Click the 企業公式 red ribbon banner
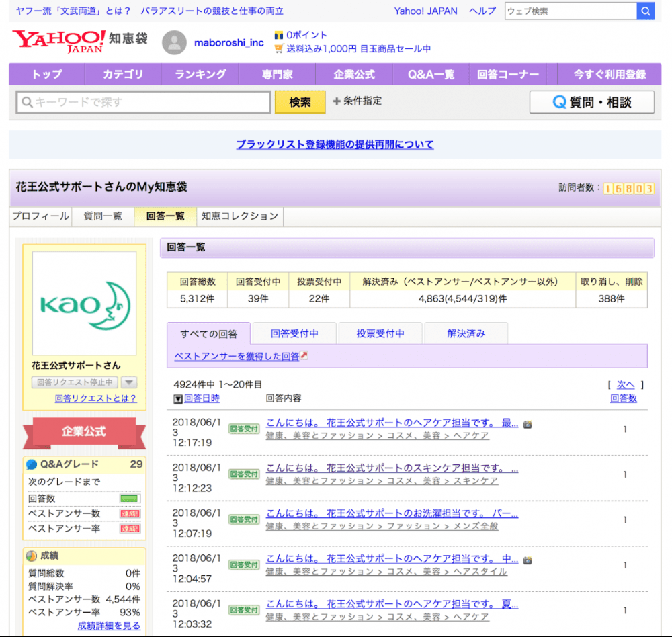The image size is (672, 637). [x=84, y=431]
